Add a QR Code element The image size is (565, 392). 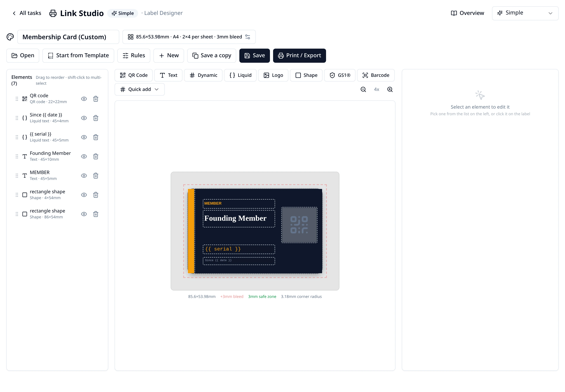point(134,75)
